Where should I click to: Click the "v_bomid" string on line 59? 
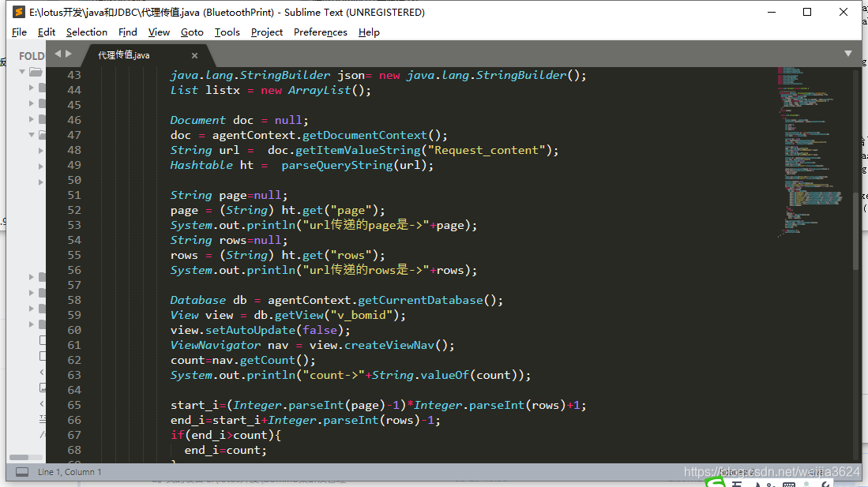pos(366,315)
